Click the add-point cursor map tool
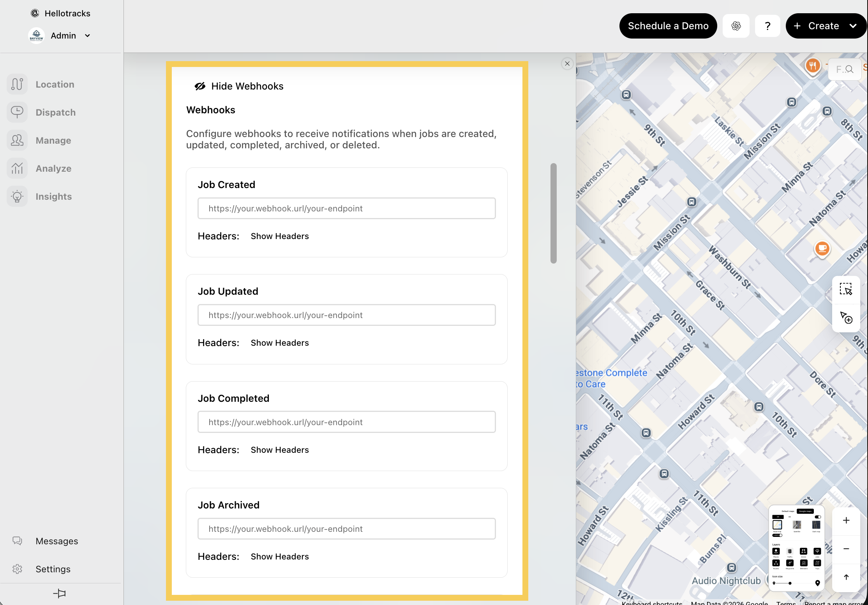Screen dimensions: 868x605 [x=846, y=318]
